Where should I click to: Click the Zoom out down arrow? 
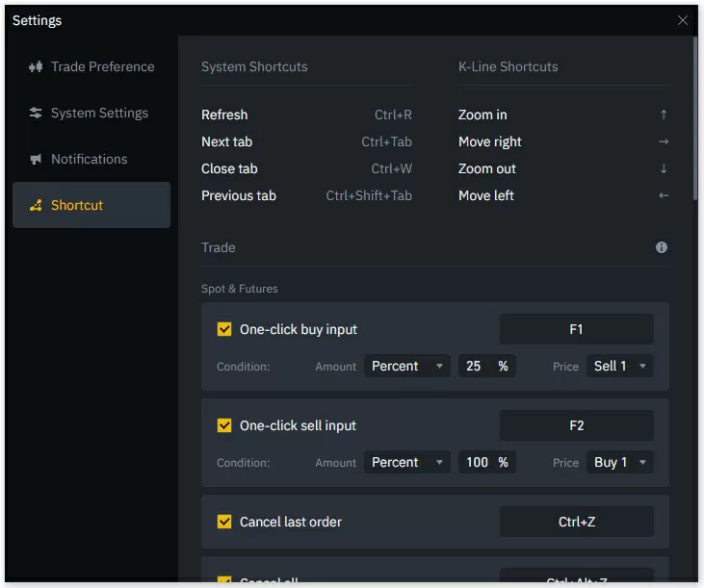[664, 168]
